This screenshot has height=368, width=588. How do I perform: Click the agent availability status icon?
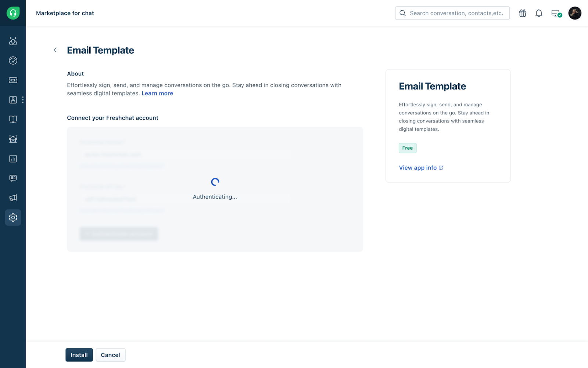[x=556, y=14]
